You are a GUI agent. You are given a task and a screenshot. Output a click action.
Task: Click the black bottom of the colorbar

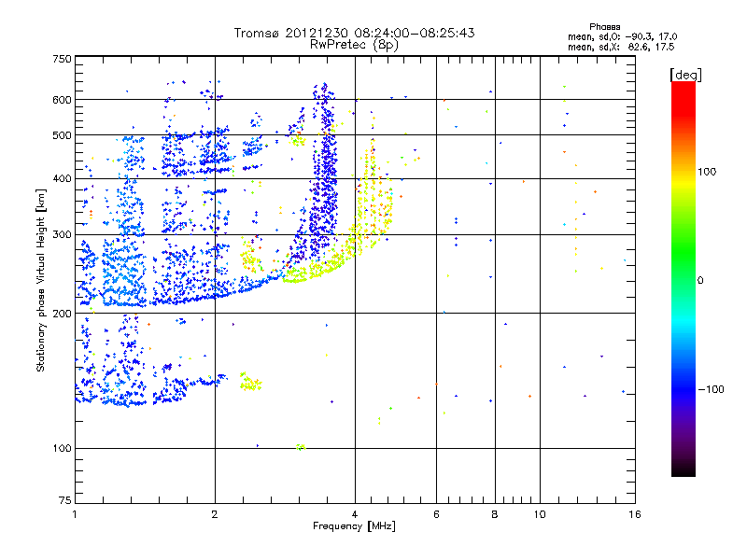[x=684, y=469]
